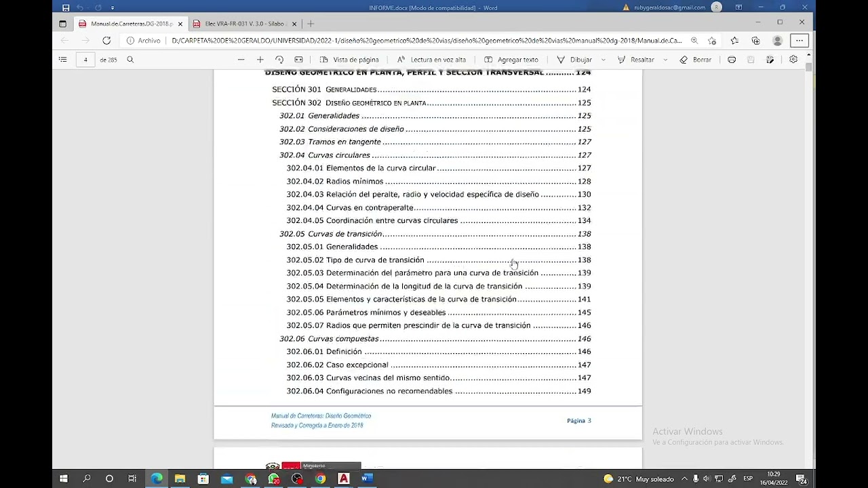Select the Borrar eraser tool
The image size is (868, 488).
(x=696, y=60)
